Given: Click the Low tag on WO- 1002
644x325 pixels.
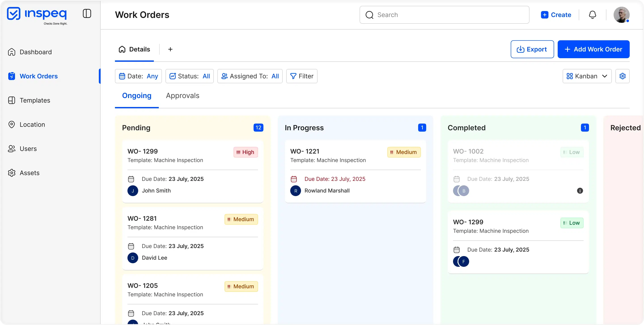Looking at the screenshot, I should click(572, 152).
